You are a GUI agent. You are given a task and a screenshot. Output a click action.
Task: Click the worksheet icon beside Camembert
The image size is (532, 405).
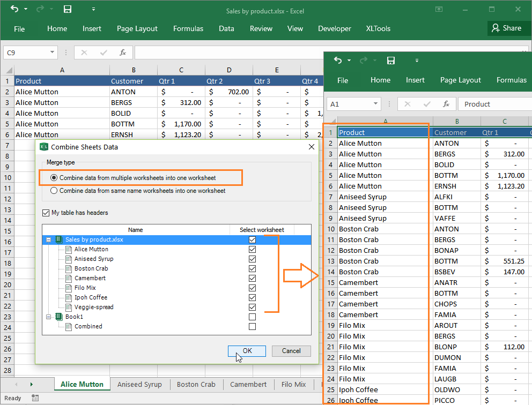[x=69, y=278]
